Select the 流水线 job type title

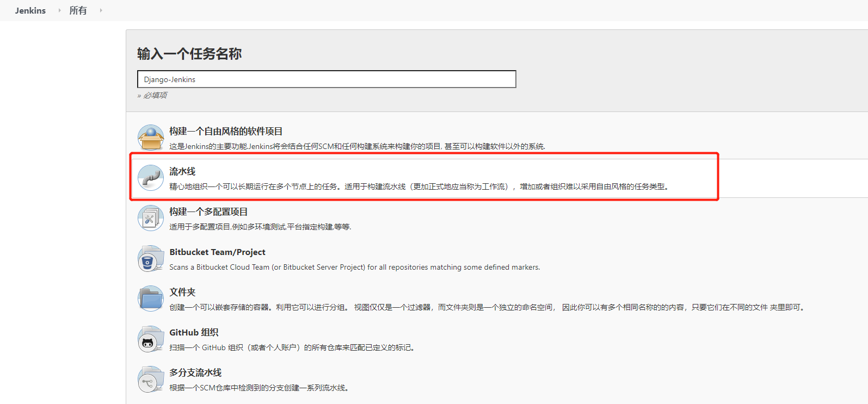(x=182, y=171)
